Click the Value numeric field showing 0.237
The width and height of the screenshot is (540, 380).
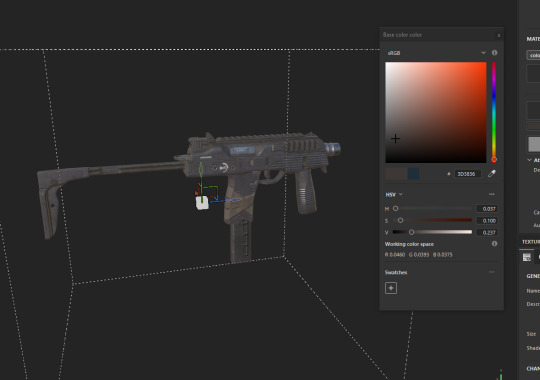[487, 233]
